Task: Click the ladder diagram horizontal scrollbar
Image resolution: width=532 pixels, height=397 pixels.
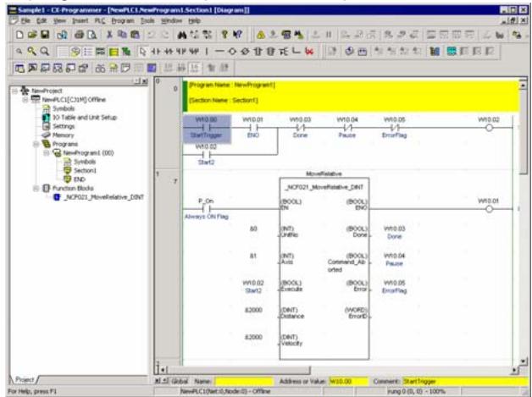Action: click(338, 370)
